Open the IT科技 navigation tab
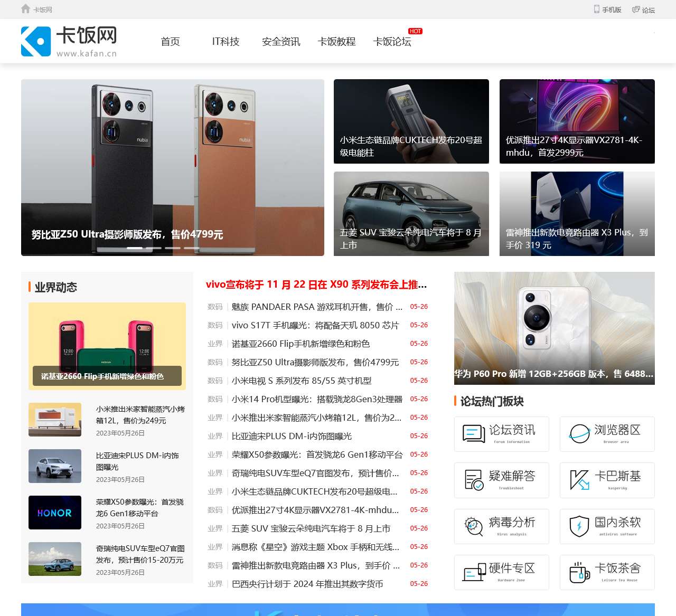 click(x=226, y=42)
